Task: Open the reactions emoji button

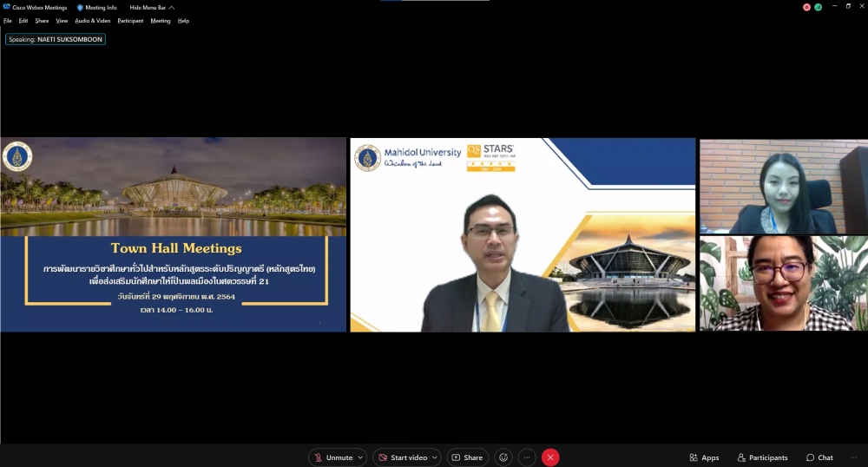Action: [503, 457]
